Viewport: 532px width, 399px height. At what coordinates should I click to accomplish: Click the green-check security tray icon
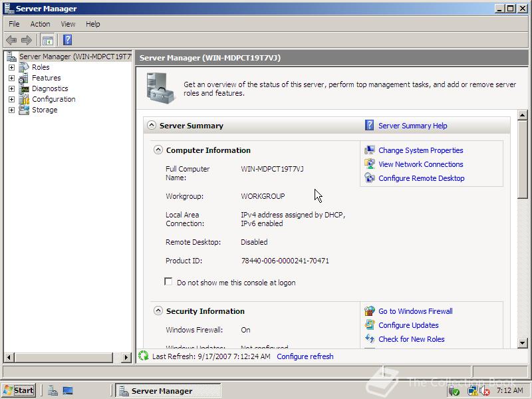[454, 391]
